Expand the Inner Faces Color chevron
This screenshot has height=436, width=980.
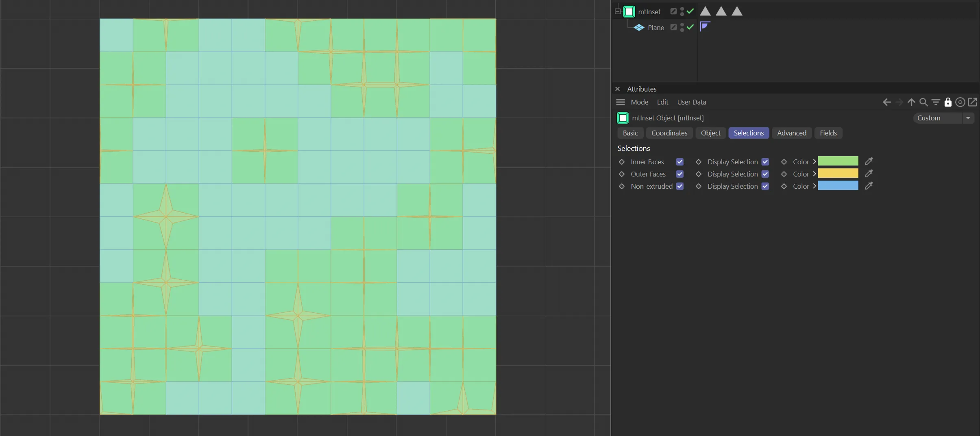[x=814, y=162]
